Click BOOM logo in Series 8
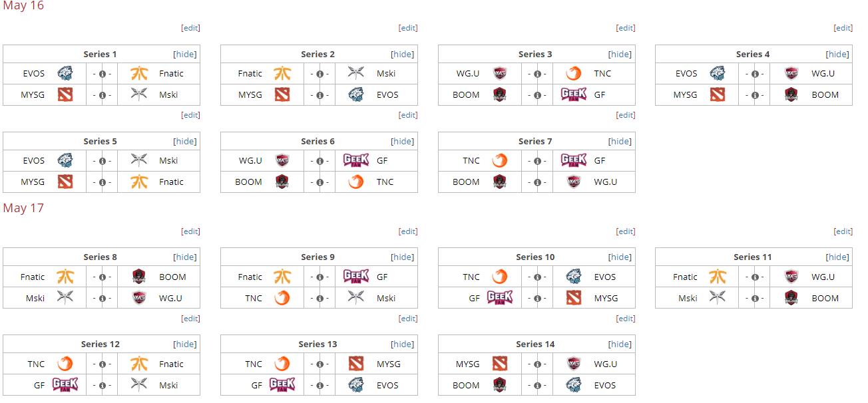 click(138, 277)
